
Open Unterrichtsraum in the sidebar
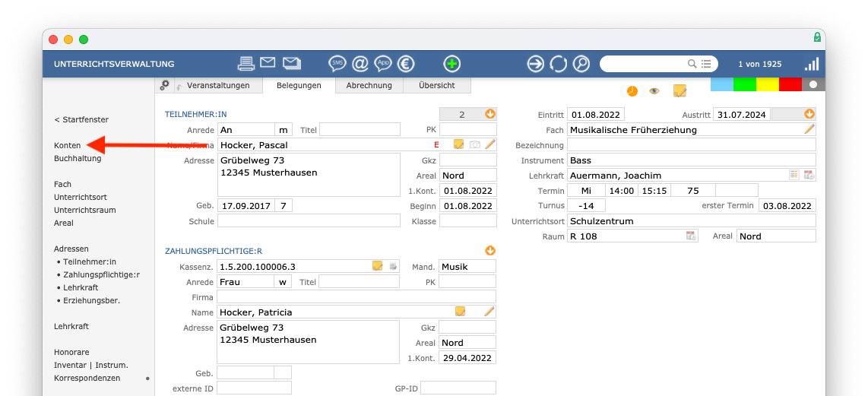coord(85,211)
